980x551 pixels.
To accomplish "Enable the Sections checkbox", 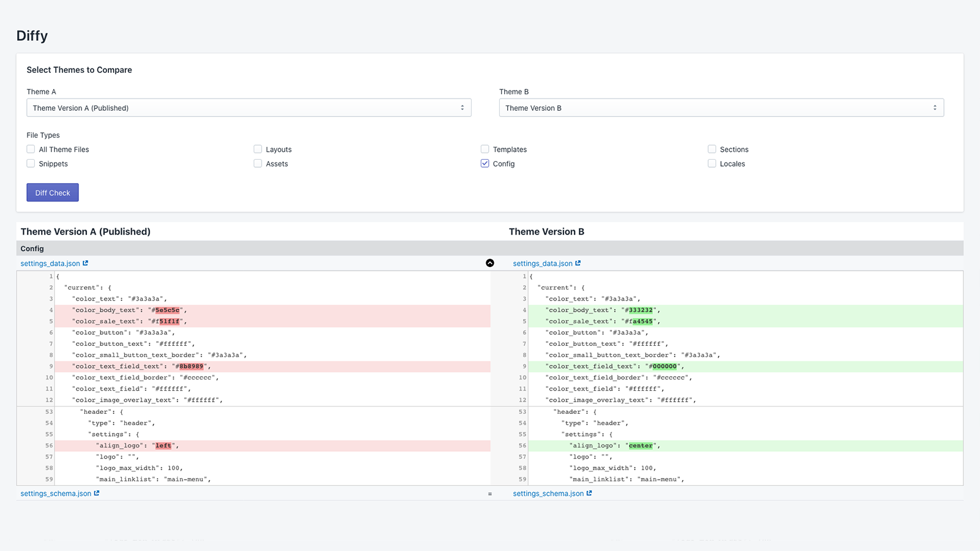I will (x=712, y=149).
